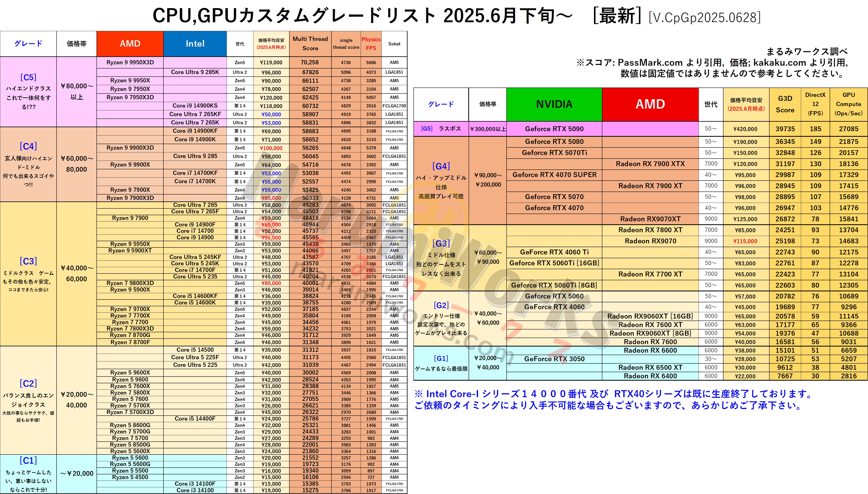Click the Ryzen 7 9800X3D row name

click(x=130, y=283)
